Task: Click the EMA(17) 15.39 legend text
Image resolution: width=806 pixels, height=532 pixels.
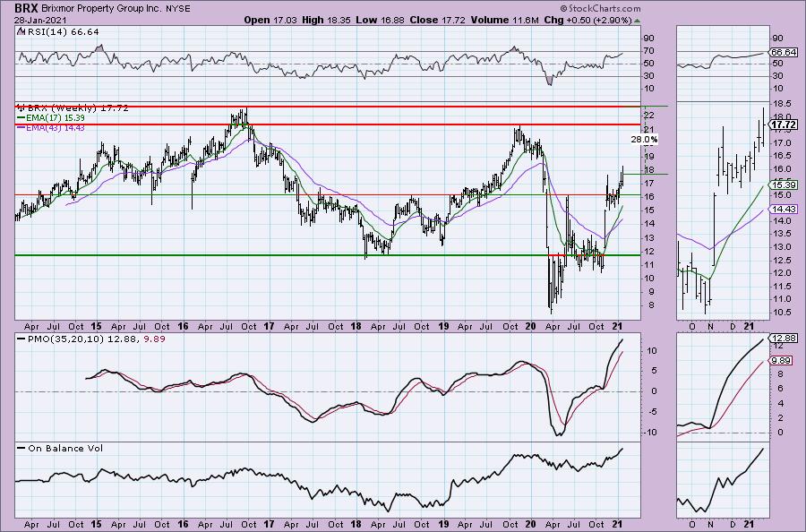Action: pyautogui.click(x=56, y=117)
